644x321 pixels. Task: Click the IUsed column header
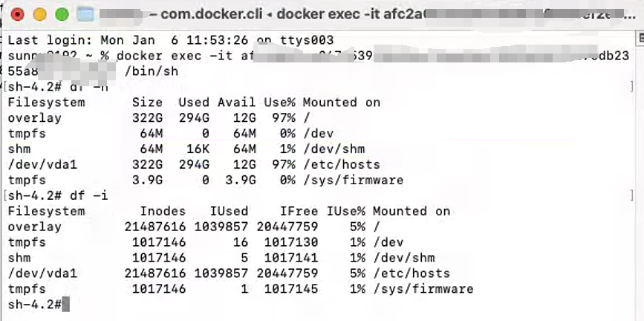click(x=230, y=211)
